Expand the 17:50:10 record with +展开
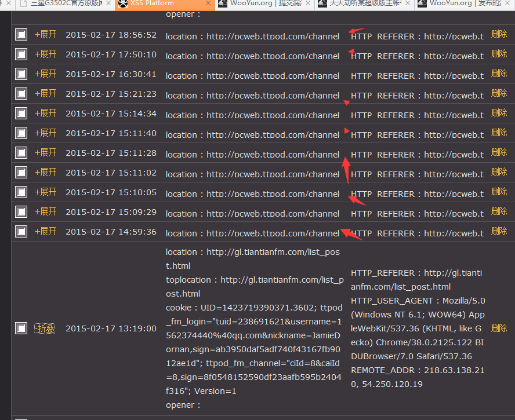 pos(46,54)
